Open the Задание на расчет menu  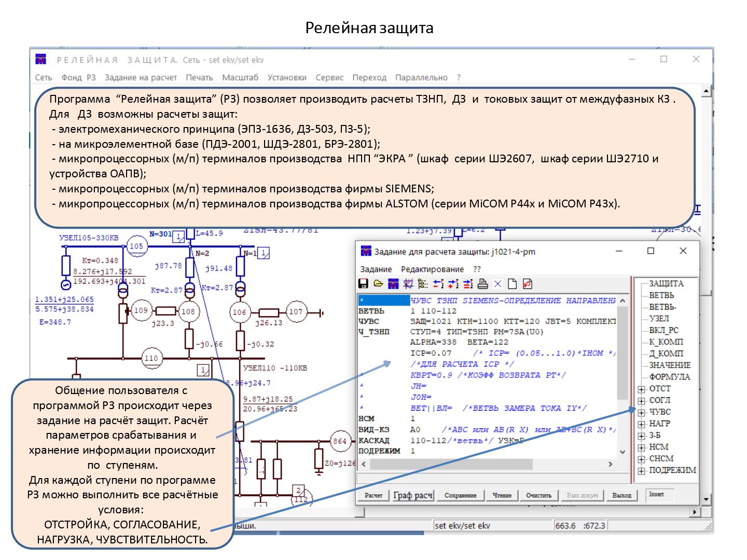(141, 78)
